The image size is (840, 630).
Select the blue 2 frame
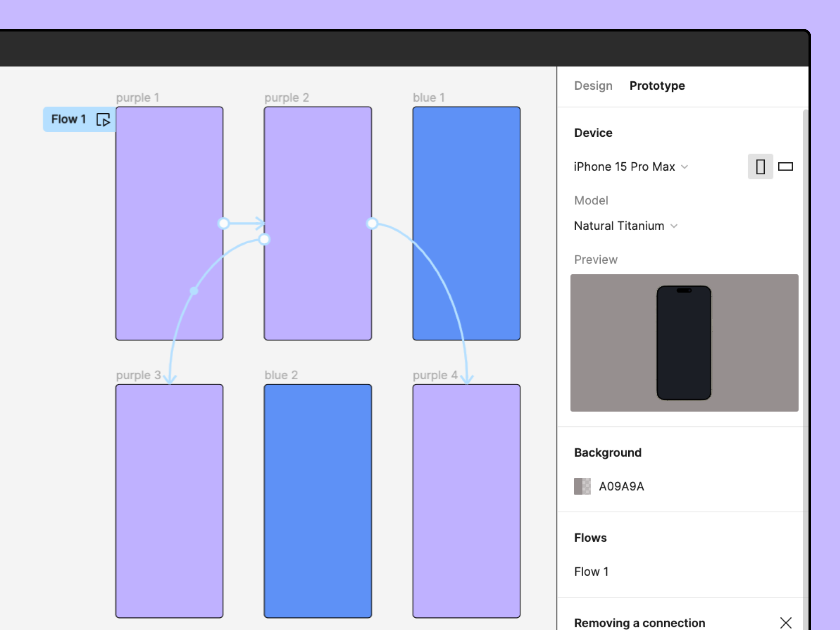tap(318, 501)
